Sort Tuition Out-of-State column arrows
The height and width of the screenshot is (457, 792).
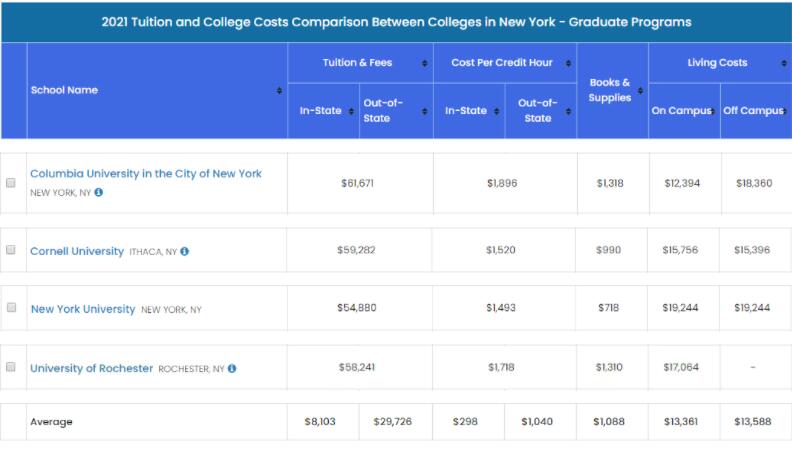[424, 111]
